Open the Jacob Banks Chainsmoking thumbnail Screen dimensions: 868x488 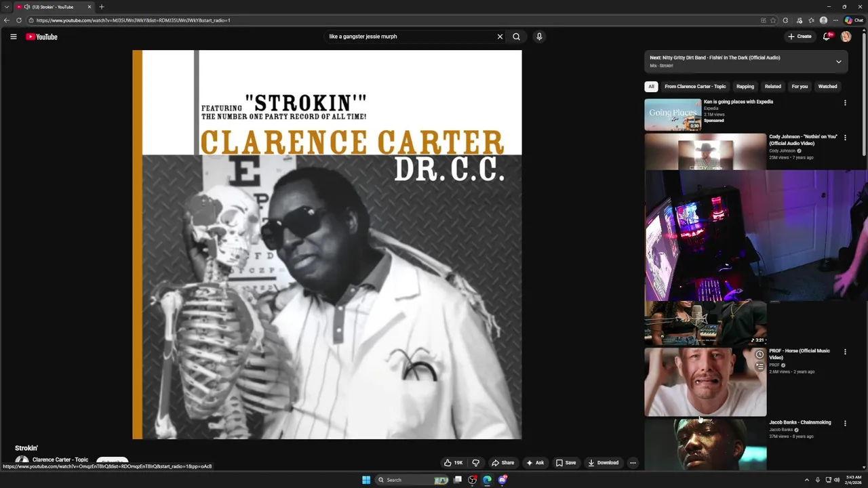(x=705, y=445)
